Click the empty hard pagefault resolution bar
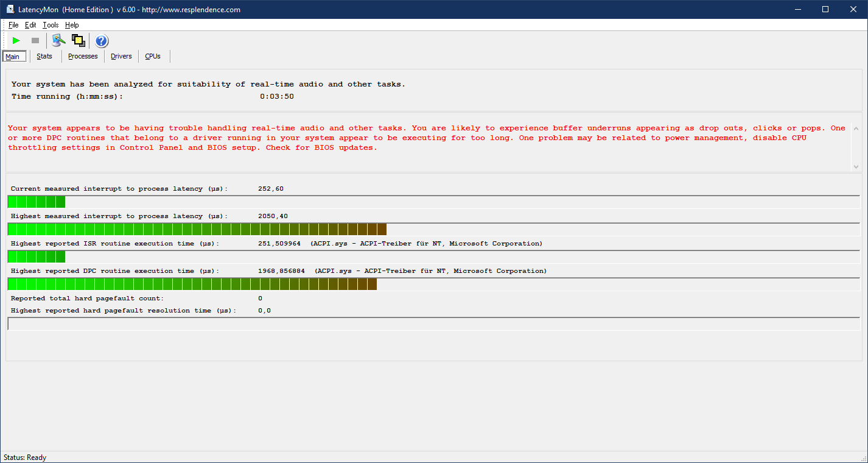The width and height of the screenshot is (868, 463). (434, 323)
